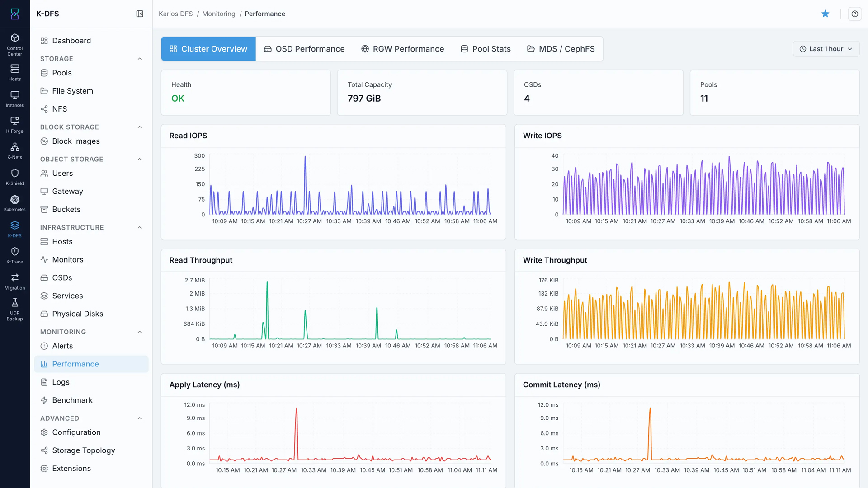
Task: Go to Instances in the app rail
Action: [x=15, y=99]
